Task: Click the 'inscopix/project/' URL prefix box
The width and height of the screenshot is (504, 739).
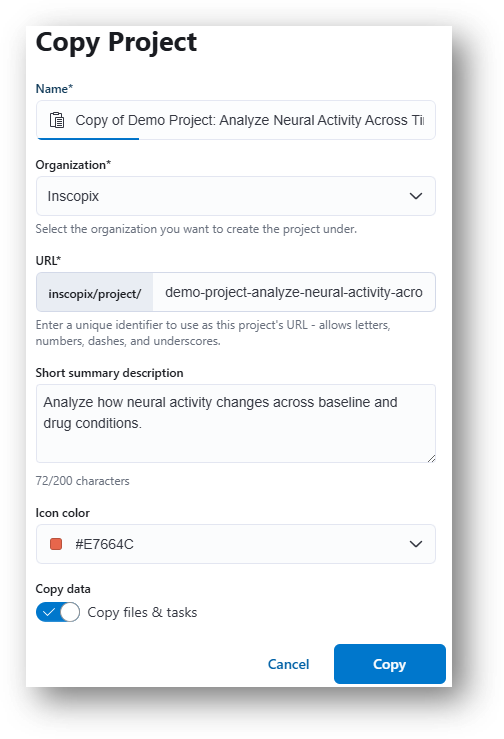Action: 95,292
